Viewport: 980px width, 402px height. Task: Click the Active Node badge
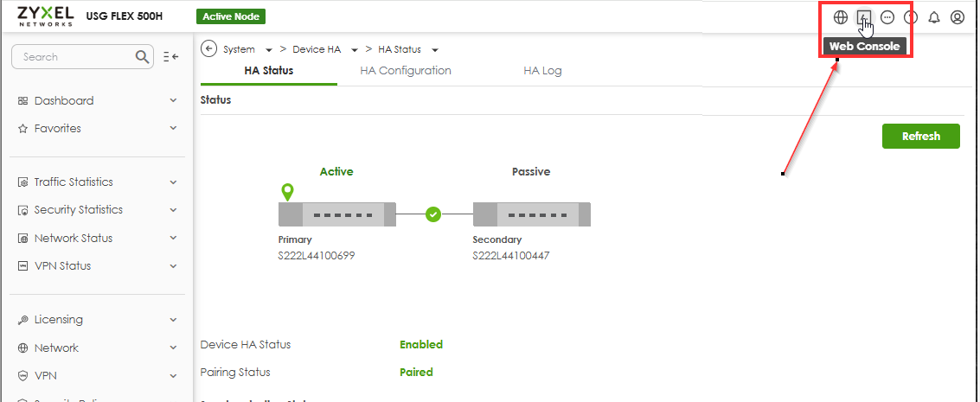point(231,16)
